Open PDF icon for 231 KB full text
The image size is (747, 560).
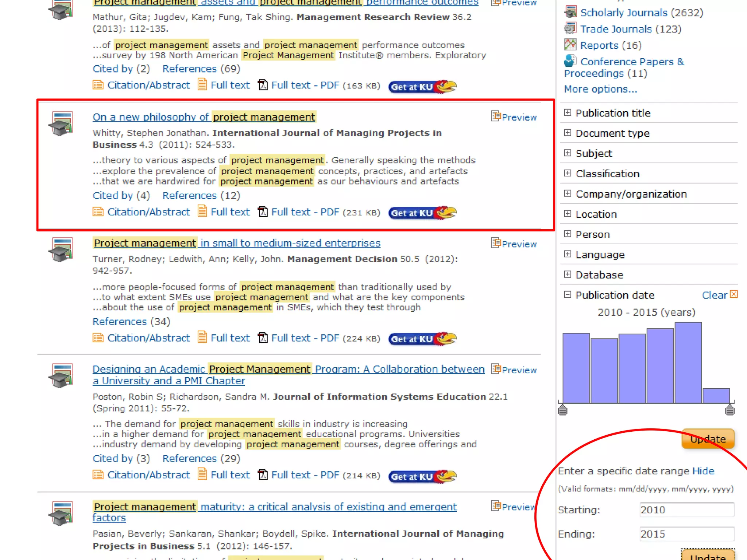coord(263,212)
